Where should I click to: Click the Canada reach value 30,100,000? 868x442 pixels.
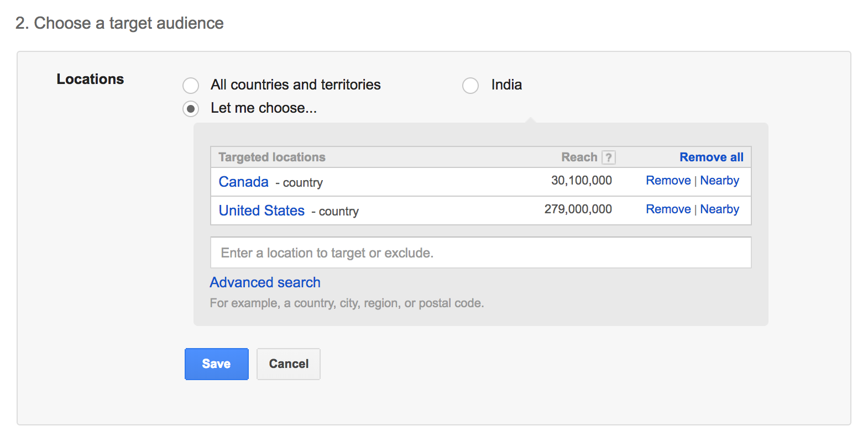[581, 181]
